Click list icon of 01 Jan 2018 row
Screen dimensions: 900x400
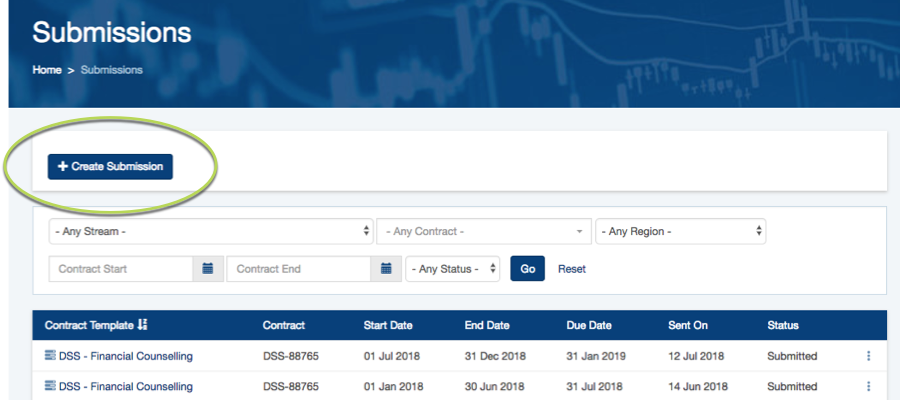point(51,386)
